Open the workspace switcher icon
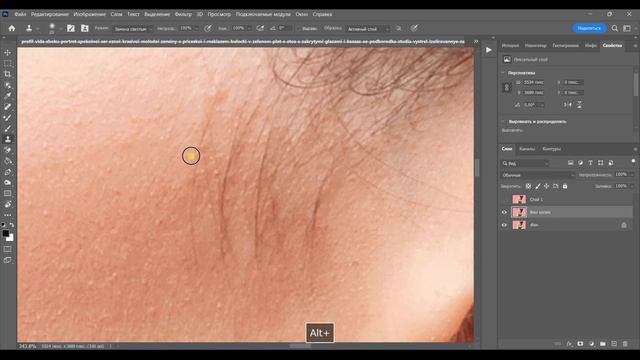This screenshot has width=640, height=360. click(627, 28)
